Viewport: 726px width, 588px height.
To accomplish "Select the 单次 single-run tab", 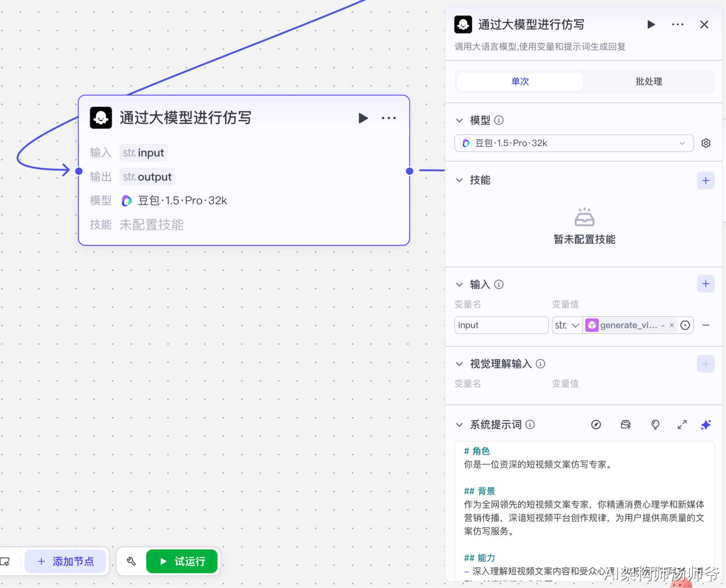I will pyautogui.click(x=520, y=81).
